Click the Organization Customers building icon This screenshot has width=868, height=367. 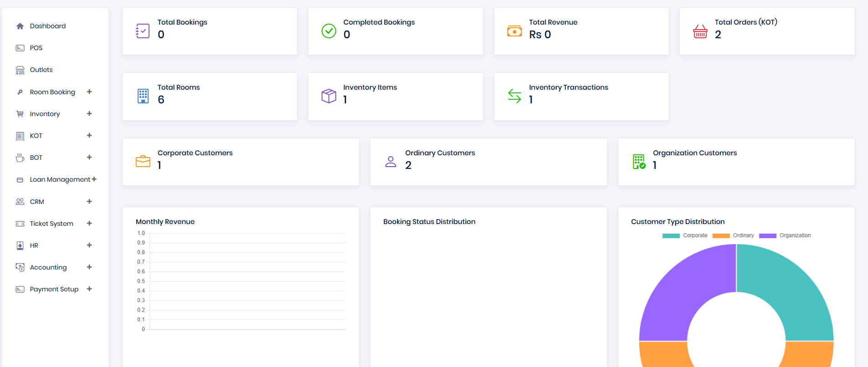tap(639, 162)
